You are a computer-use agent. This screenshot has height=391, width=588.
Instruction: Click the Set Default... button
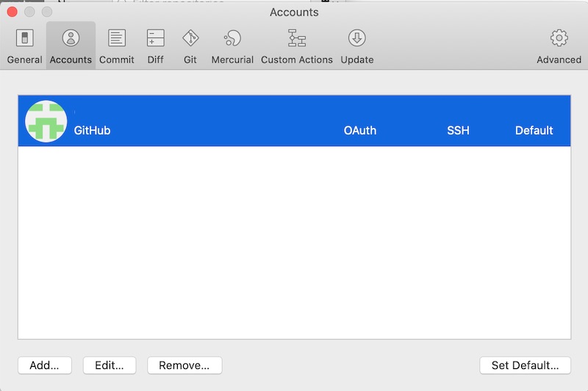click(x=525, y=365)
